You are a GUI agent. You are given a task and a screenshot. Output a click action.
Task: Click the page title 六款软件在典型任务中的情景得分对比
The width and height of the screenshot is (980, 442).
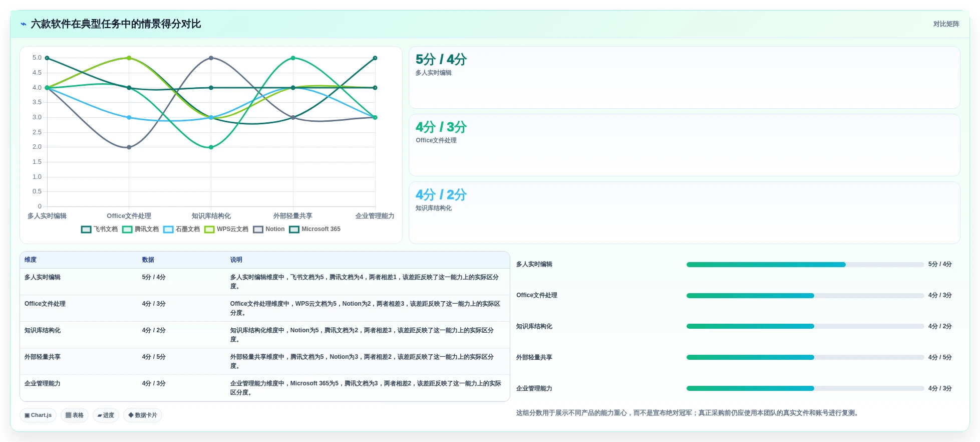(x=116, y=24)
